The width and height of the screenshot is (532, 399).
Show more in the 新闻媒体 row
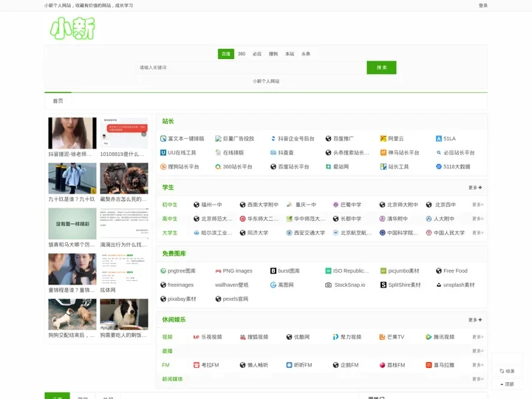(478, 379)
